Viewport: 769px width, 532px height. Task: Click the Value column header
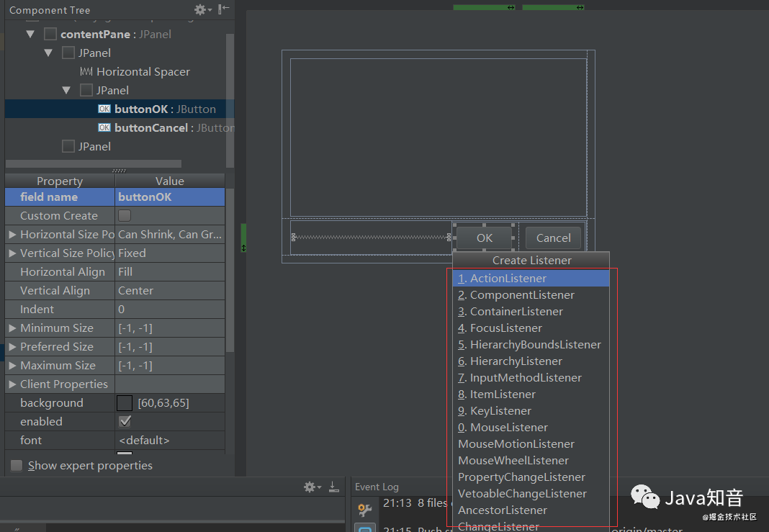170,181
